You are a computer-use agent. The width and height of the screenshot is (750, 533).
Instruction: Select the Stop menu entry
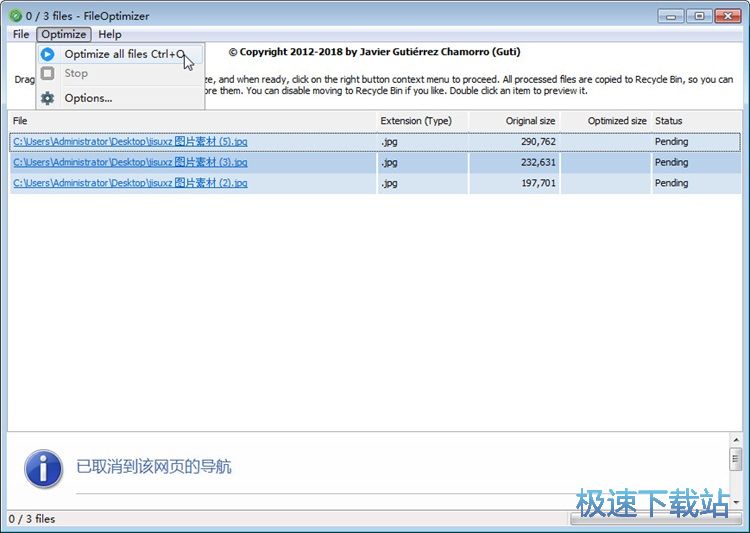pos(121,73)
